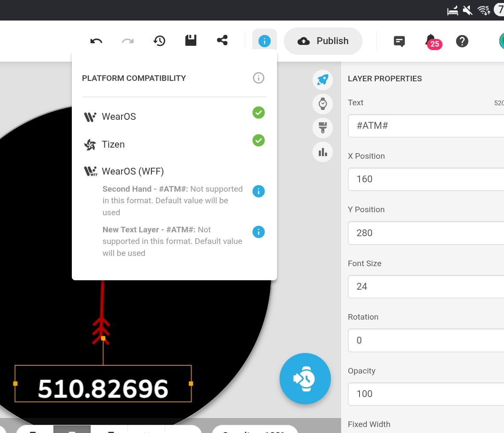Open notifications bell with 25 badge
This screenshot has height=433, width=504.
pyautogui.click(x=431, y=41)
